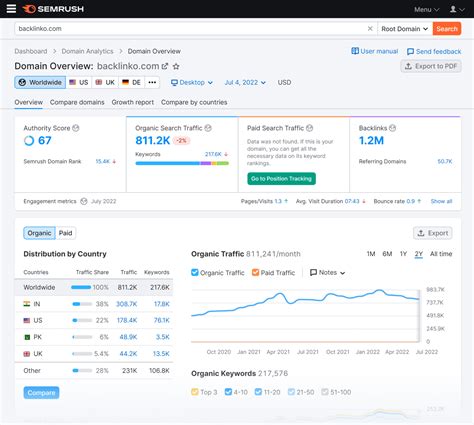Image resolution: width=474 pixels, height=425 pixels.
Task: Click the Notes comment icon
Action: [x=313, y=273]
